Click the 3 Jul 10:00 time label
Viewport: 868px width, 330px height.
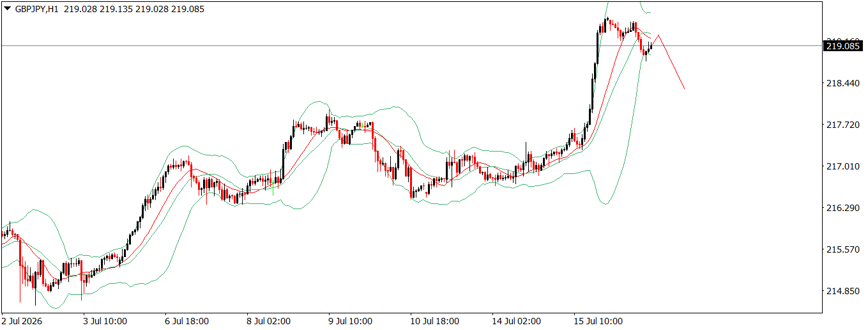pyautogui.click(x=104, y=321)
